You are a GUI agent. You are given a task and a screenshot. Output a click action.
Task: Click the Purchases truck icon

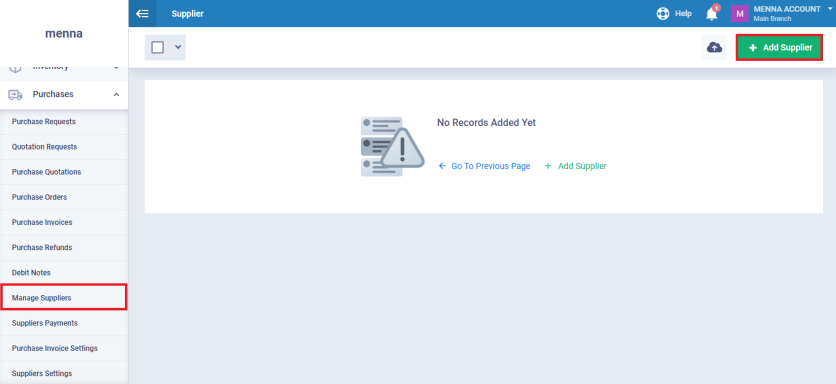(15, 95)
